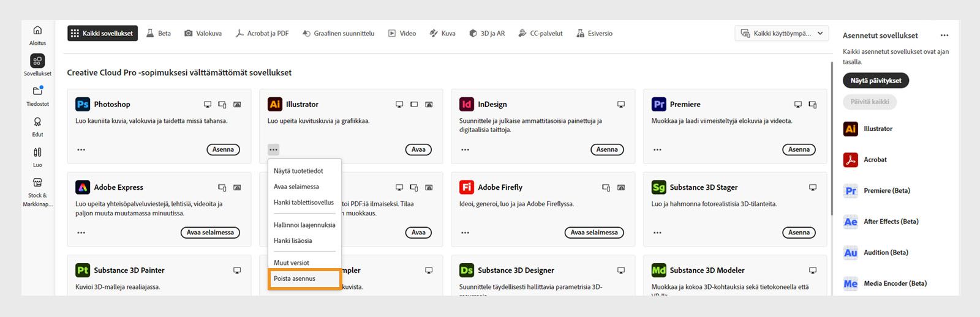Viewport: 980px width, 317px height.
Task: Choose Hanki tablettisovellus menu entry
Action: 304,203
